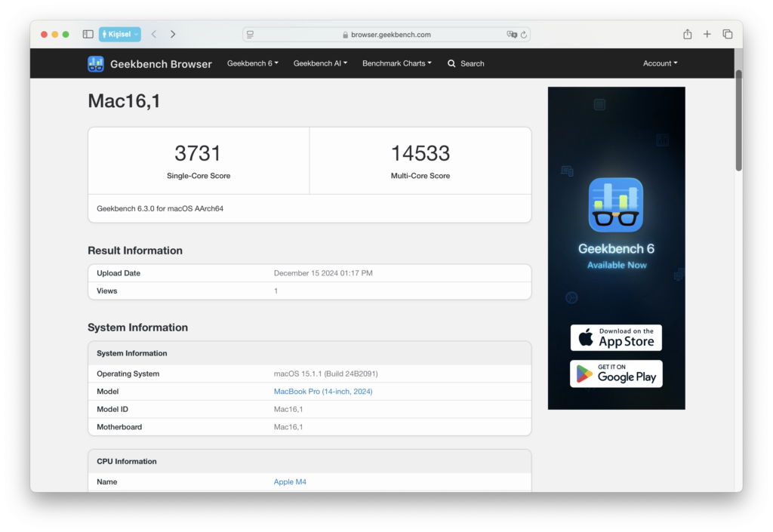Expand the Geekbench 6 menu

click(x=253, y=63)
